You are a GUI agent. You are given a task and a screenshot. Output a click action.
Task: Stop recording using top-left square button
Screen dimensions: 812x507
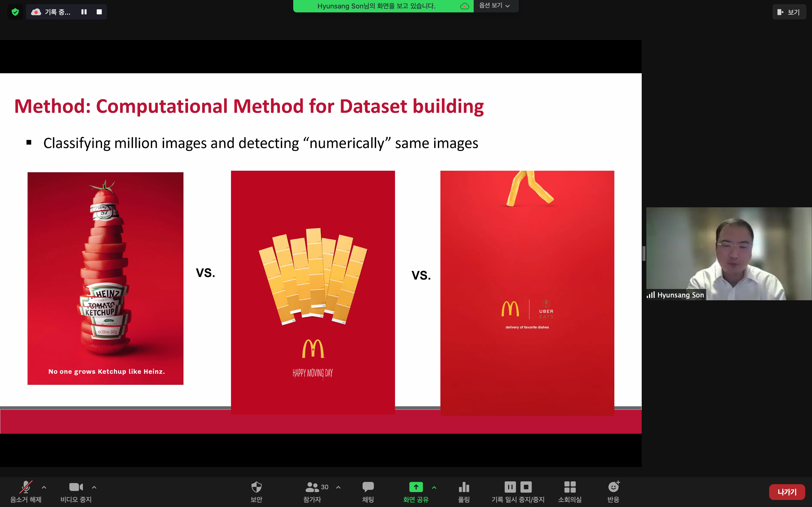[99, 12]
